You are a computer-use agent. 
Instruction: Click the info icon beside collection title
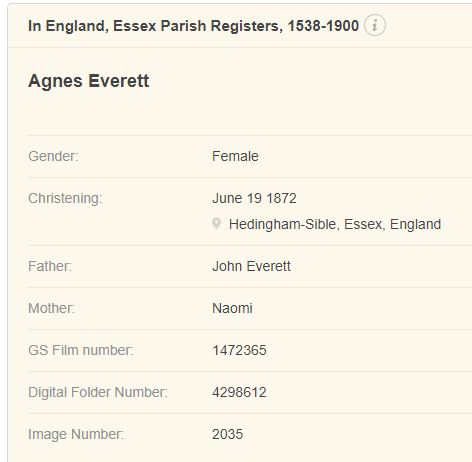pos(375,25)
